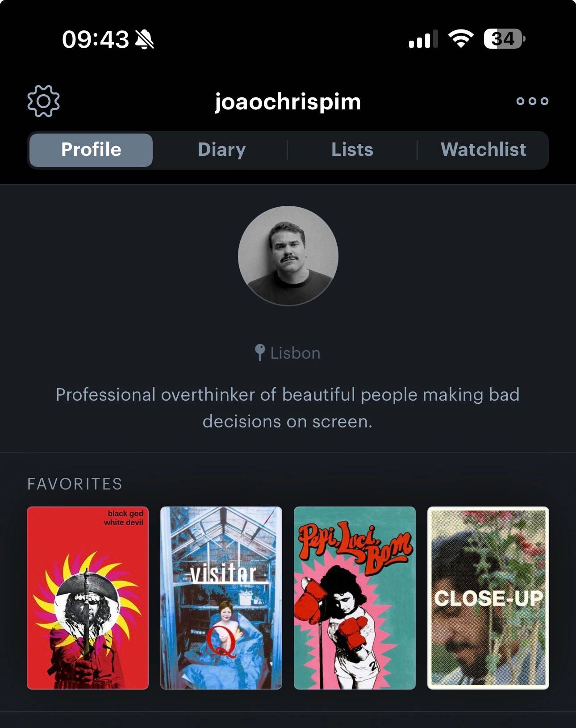Viewport: 576px width, 728px height.
Task: Tap the FAVORITES section heading
Action: (x=75, y=484)
